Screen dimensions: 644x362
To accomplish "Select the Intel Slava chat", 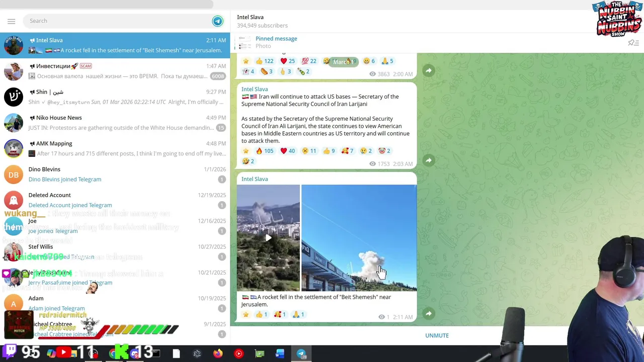I will 115,45.
